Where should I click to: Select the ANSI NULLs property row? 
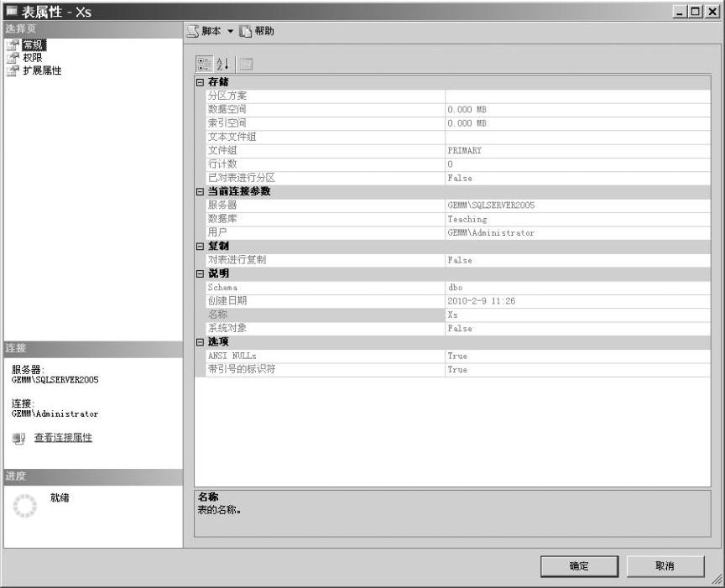(x=458, y=356)
